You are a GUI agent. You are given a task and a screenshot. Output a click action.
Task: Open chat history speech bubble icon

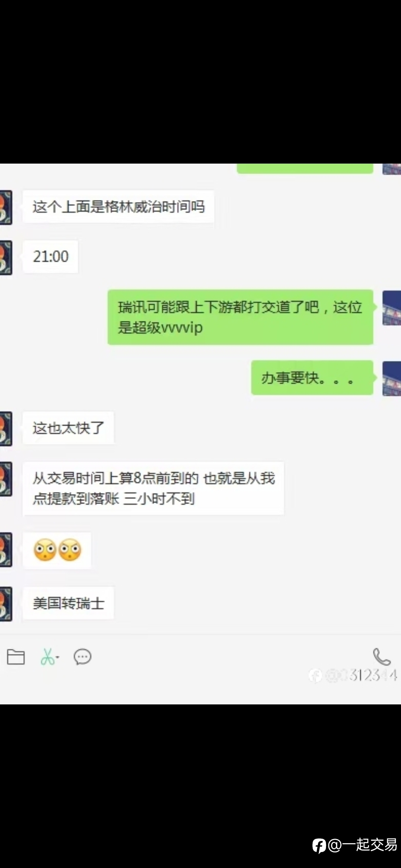click(82, 657)
